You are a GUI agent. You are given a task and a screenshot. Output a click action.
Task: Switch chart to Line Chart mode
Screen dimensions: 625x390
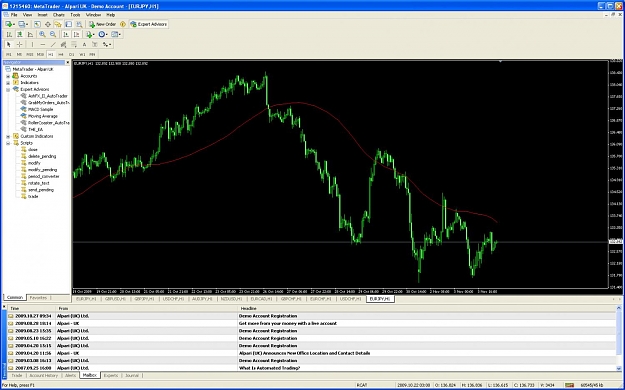click(x=30, y=34)
